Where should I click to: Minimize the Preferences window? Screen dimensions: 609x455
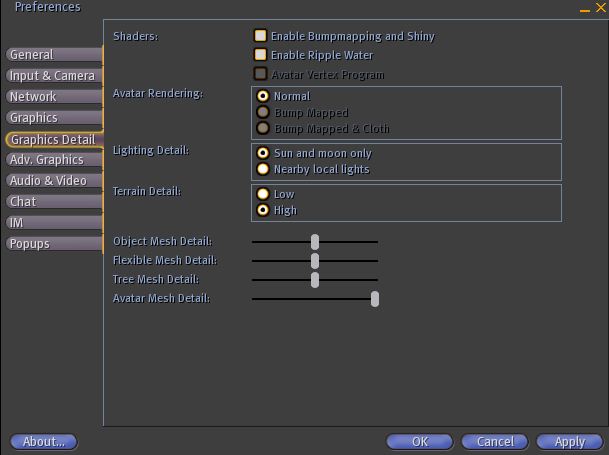coord(586,9)
